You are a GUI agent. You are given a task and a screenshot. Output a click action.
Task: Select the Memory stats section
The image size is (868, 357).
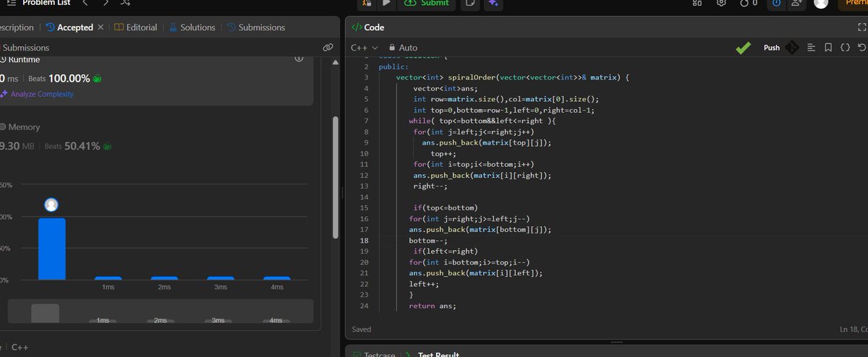(x=157, y=137)
